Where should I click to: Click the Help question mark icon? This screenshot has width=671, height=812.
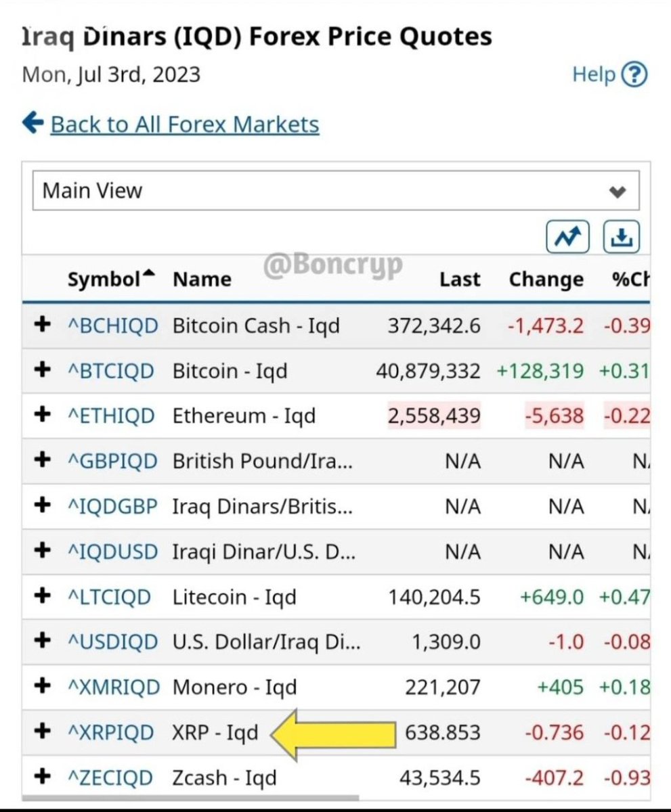[x=634, y=74]
